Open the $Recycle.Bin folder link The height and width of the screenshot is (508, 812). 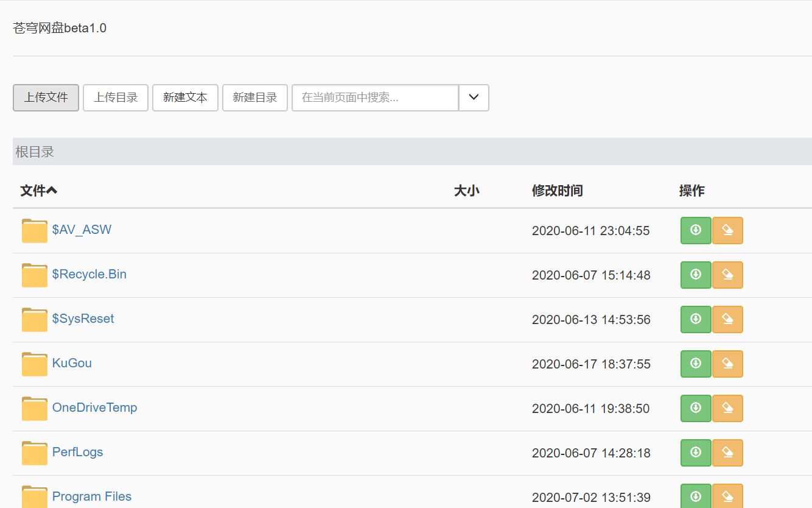click(89, 274)
